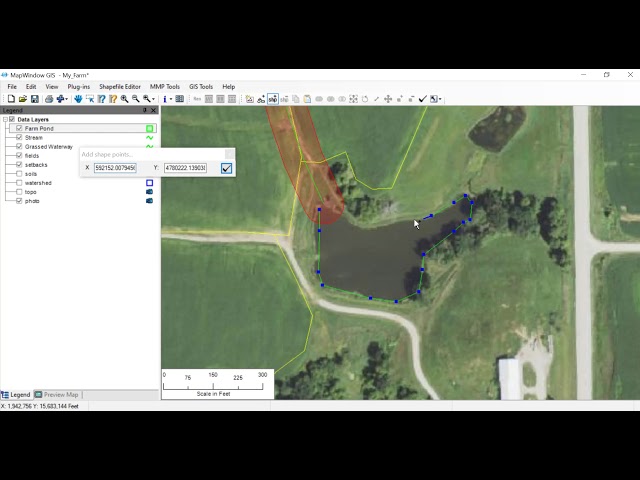Toggle the Grassed Waterway layer checkbox

pos(19,146)
